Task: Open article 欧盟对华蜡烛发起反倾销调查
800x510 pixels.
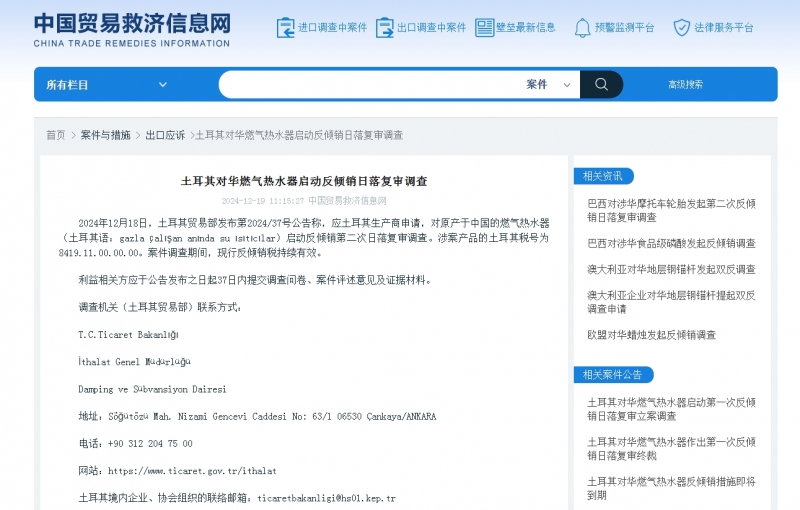Action: [x=651, y=335]
